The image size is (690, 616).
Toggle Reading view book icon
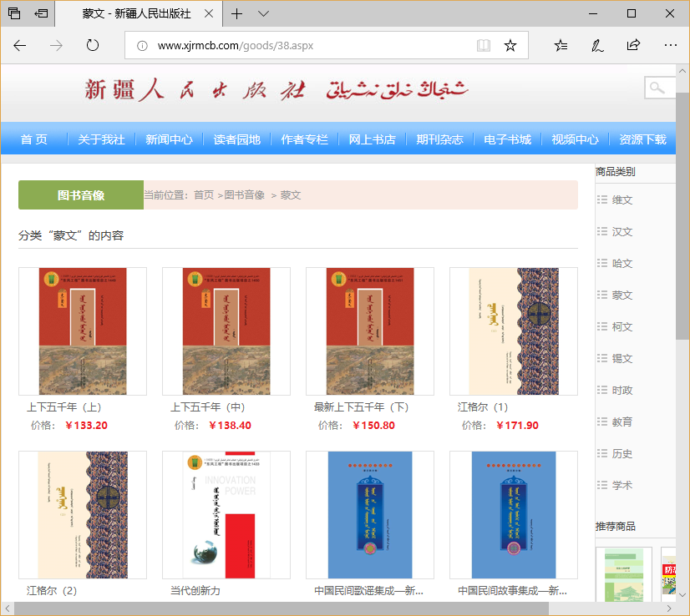coord(484,45)
